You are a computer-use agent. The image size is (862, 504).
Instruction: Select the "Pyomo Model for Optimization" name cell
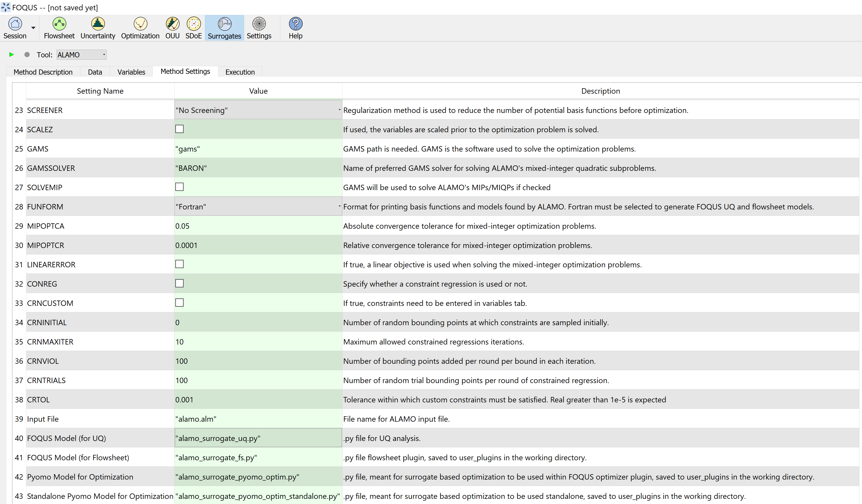(100, 477)
